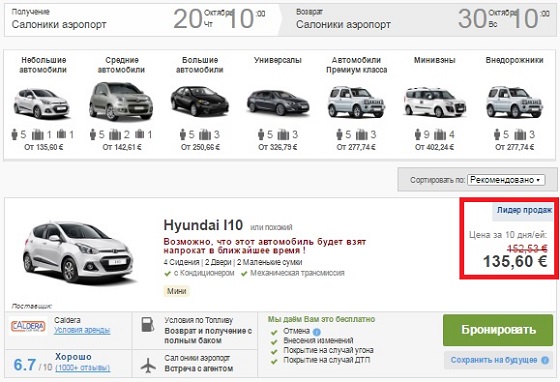Change pickup location Салоники аэропорт
The width and height of the screenshot is (560, 382).
pyautogui.click(x=59, y=25)
